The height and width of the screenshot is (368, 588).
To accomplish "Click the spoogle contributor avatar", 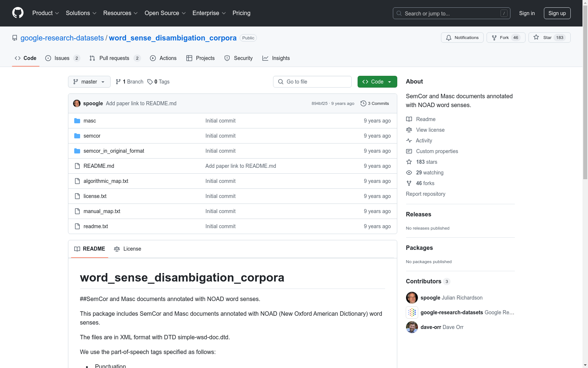I will [x=412, y=298].
